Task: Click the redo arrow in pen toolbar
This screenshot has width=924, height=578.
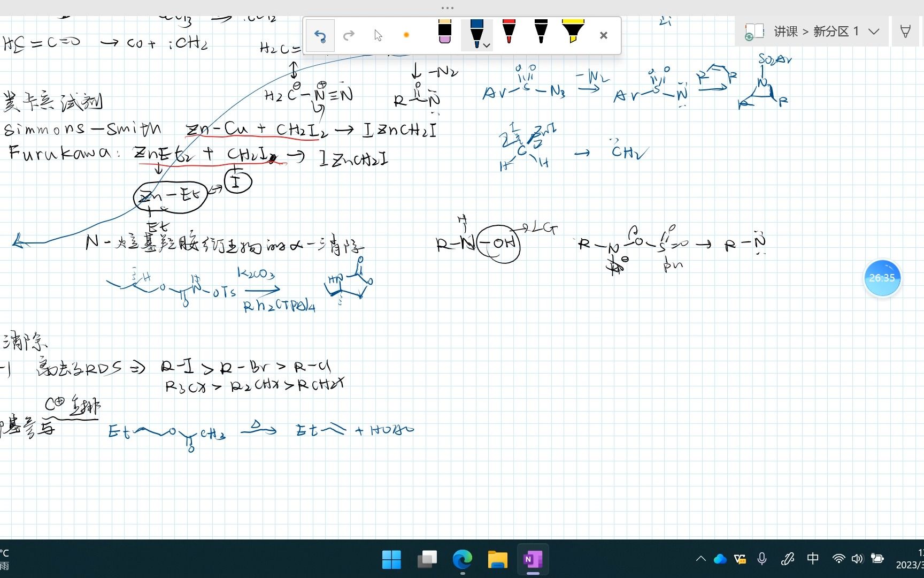Action: pyautogui.click(x=349, y=36)
